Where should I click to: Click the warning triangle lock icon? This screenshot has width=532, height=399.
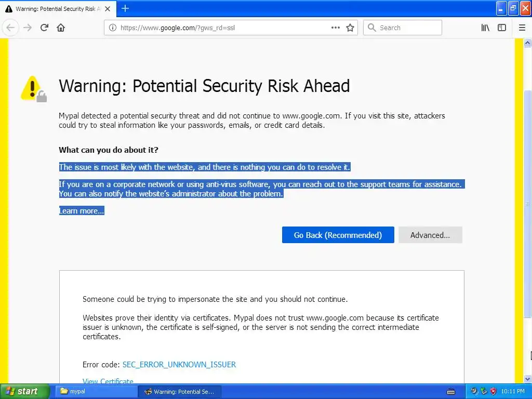tap(34, 89)
